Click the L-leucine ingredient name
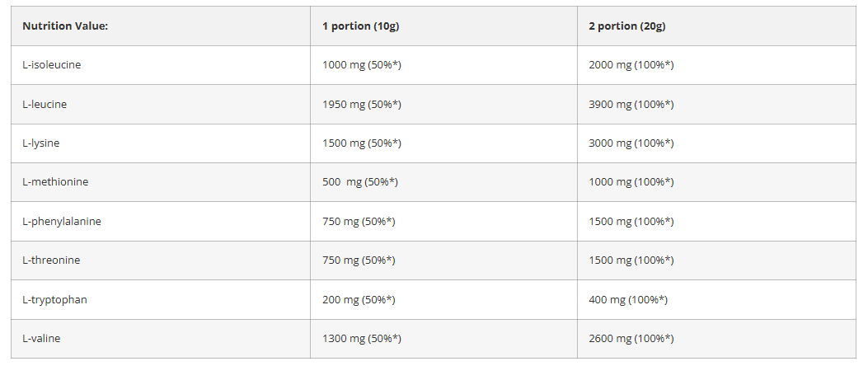The width and height of the screenshot is (868, 366). (x=45, y=105)
